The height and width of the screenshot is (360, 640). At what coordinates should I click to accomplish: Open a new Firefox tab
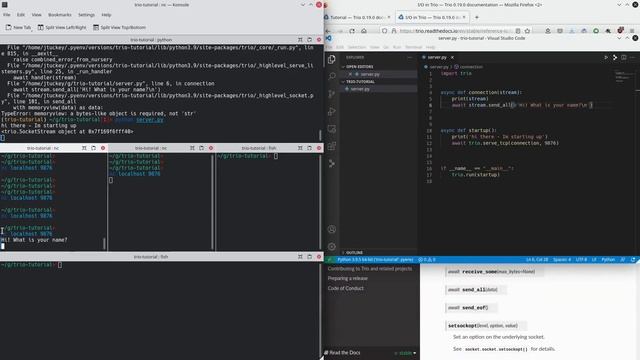pyautogui.click(x=476, y=17)
